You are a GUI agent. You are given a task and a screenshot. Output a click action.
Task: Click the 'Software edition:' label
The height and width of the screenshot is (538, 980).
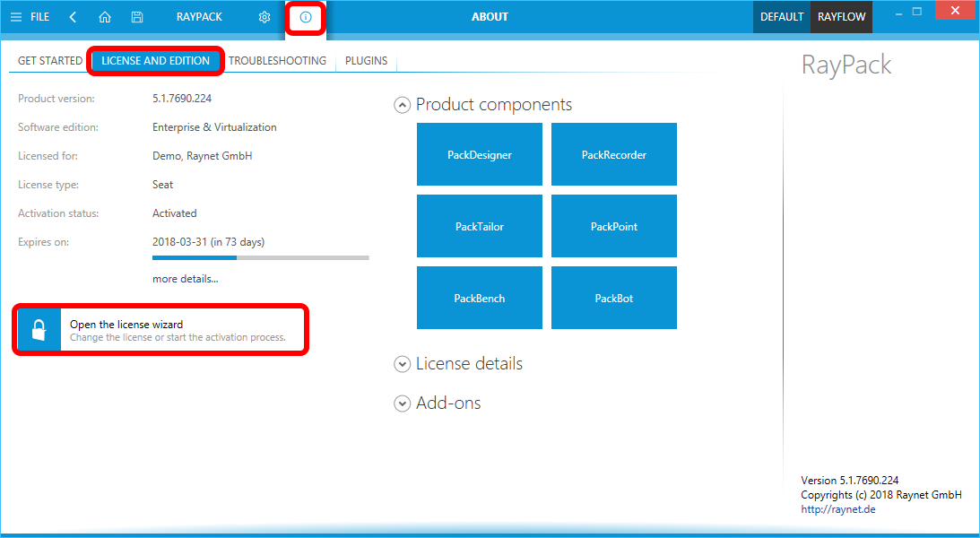click(58, 126)
